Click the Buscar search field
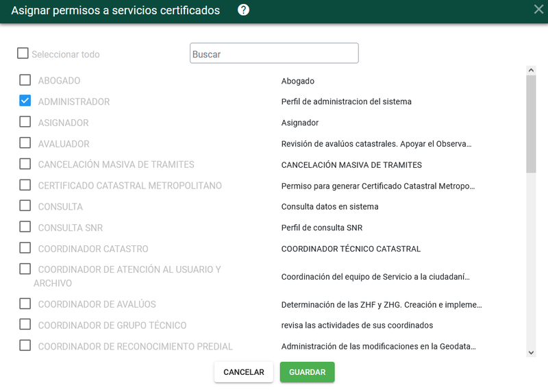This screenshot has width=548, height=392. point(274,53)
